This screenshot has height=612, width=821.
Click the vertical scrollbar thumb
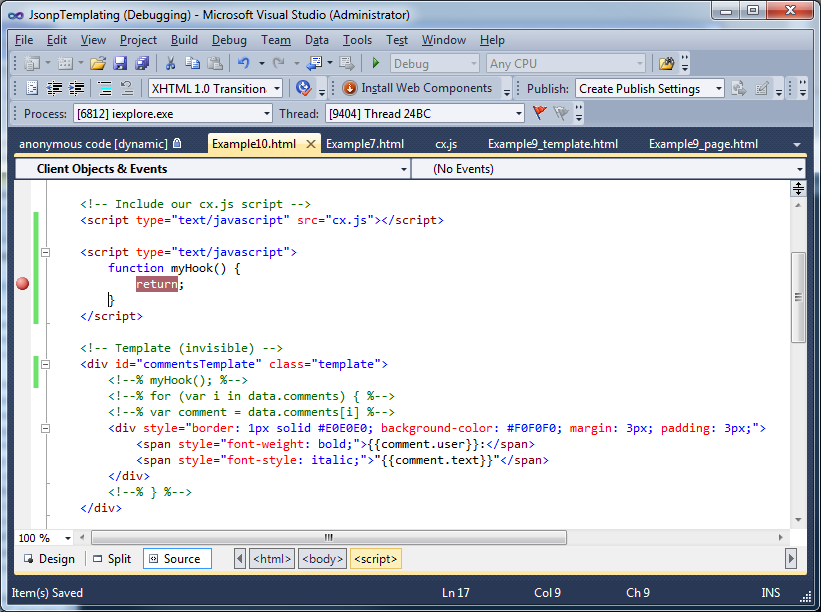(x=798, y=297)
